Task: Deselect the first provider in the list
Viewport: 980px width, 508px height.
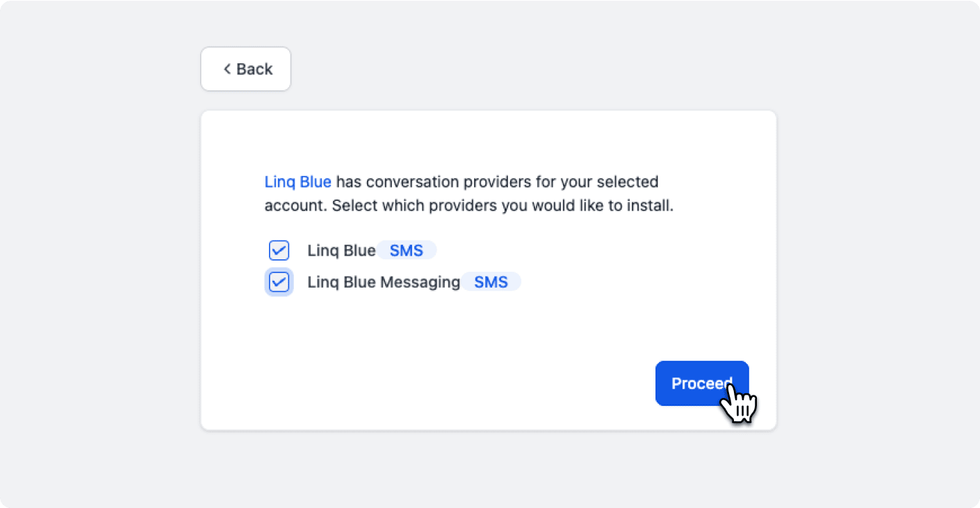Action: click(279, 251)
